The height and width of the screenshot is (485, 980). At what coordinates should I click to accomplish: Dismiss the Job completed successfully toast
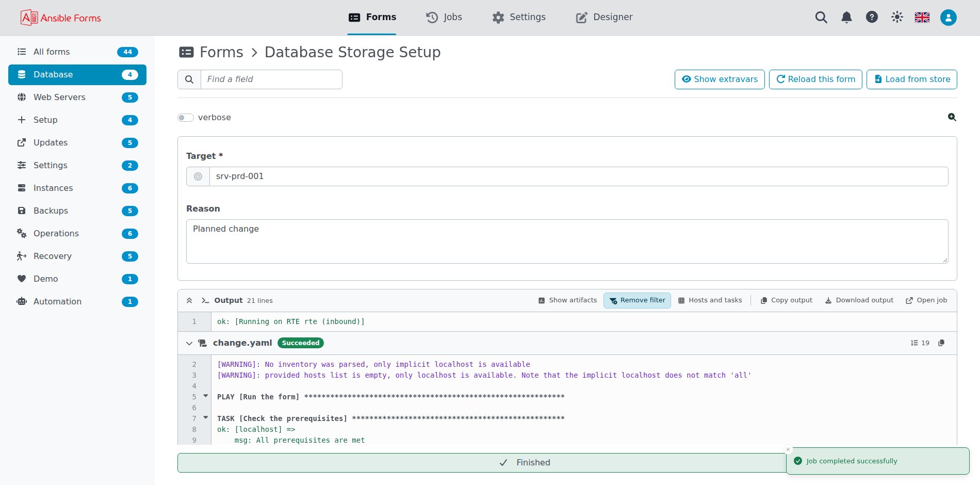point(788,449)
